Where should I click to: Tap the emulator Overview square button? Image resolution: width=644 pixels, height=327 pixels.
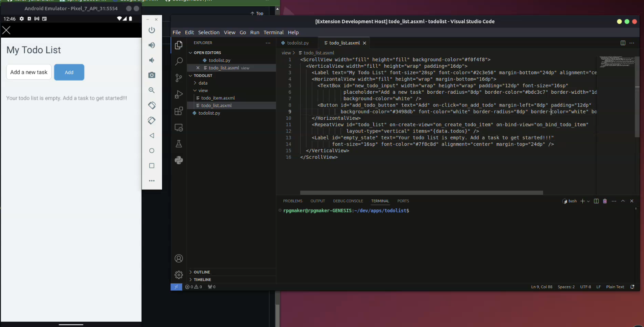click(x=152, y=166)
